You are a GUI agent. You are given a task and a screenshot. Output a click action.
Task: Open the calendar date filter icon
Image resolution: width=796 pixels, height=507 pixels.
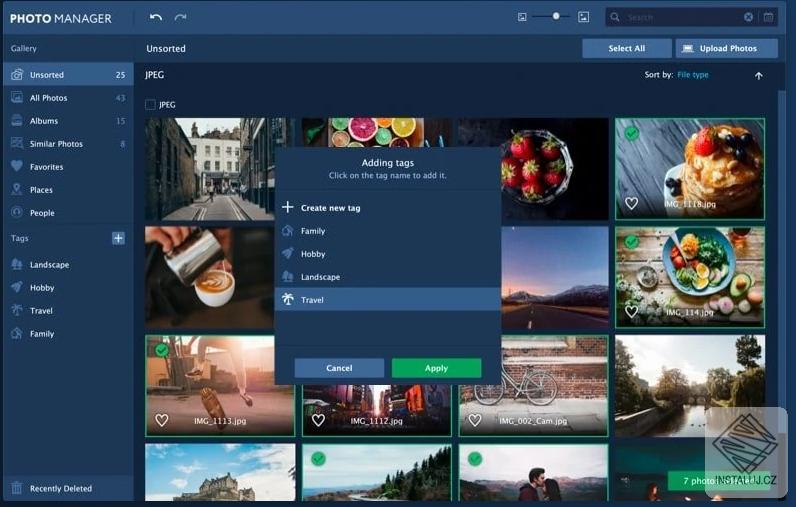pos(769,17)
